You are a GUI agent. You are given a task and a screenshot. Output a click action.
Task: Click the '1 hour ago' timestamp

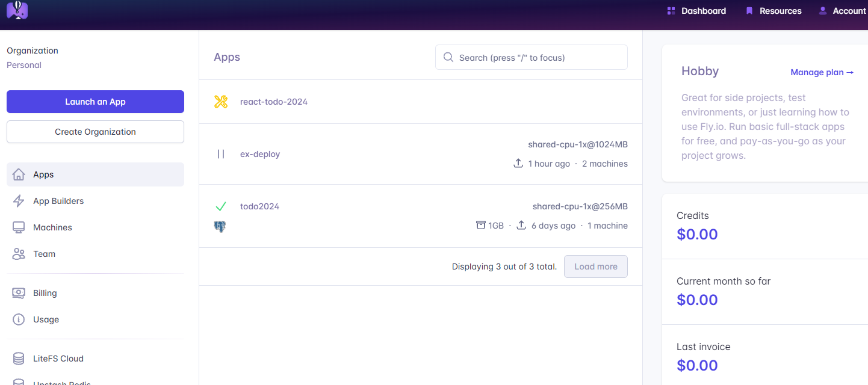coord(549,164)
